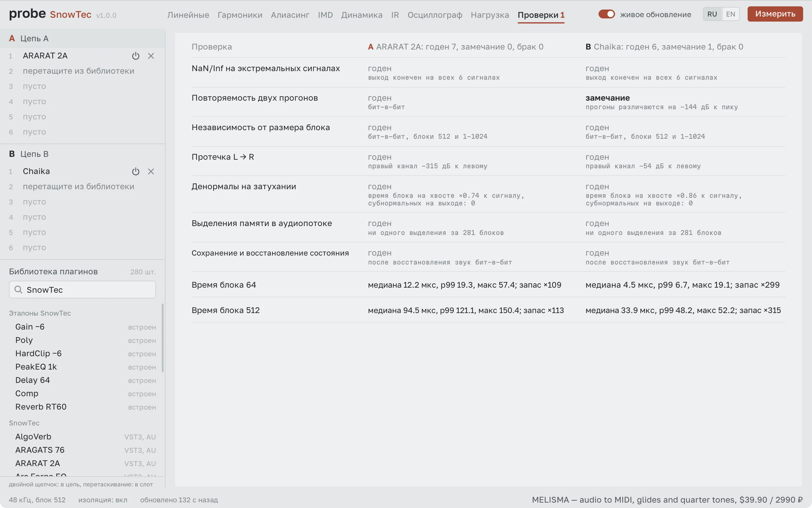This screenshot has width=812, height=508.
Task: Select AlgoVerb plugin in the library
Action: (82, 437)
